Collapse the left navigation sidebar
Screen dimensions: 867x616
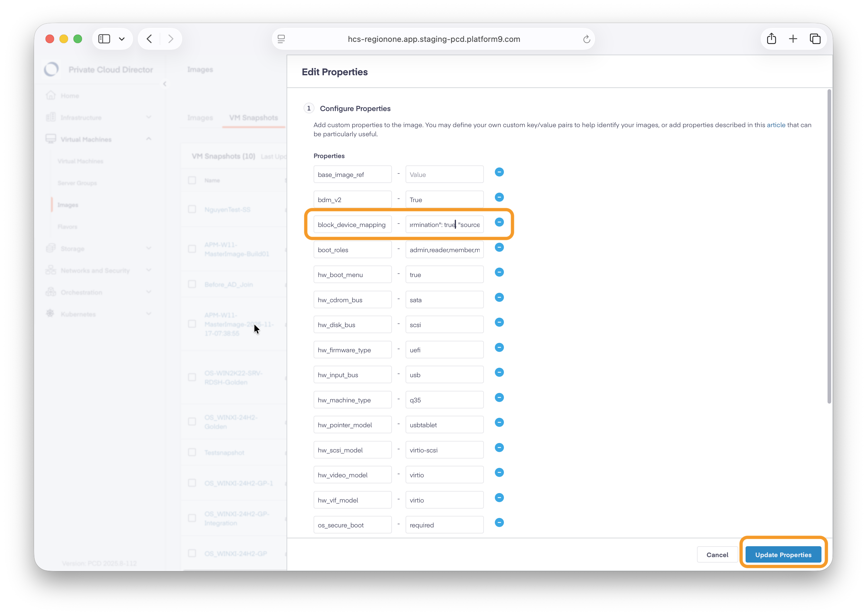[165, 84]
